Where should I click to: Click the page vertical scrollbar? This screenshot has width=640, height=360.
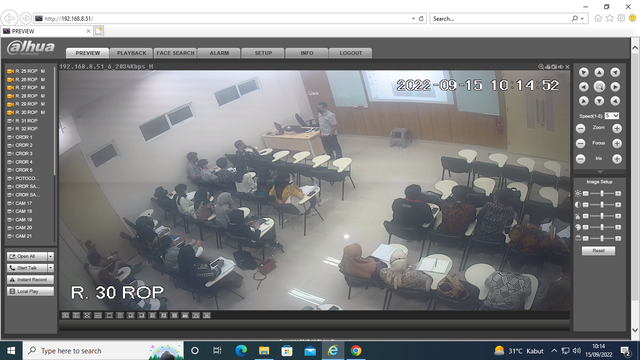pyautogui.click(x=635, y=189)
